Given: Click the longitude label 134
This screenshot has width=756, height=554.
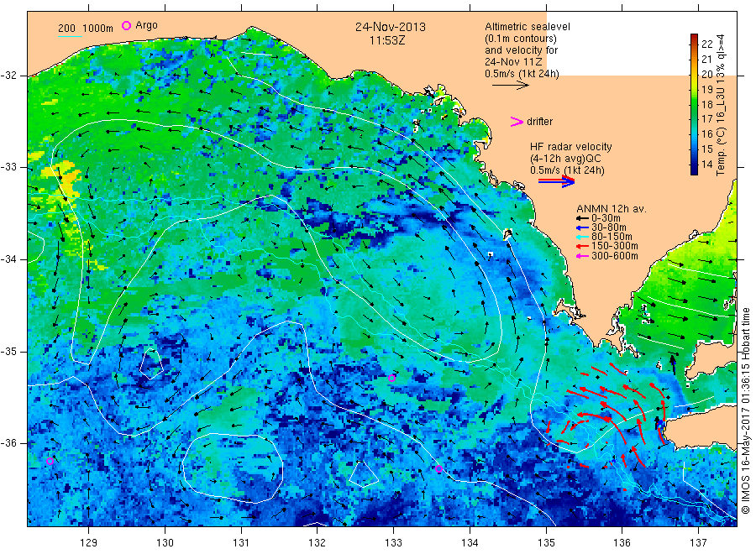Looking at the screenshot, I should (x=470, y=543).
